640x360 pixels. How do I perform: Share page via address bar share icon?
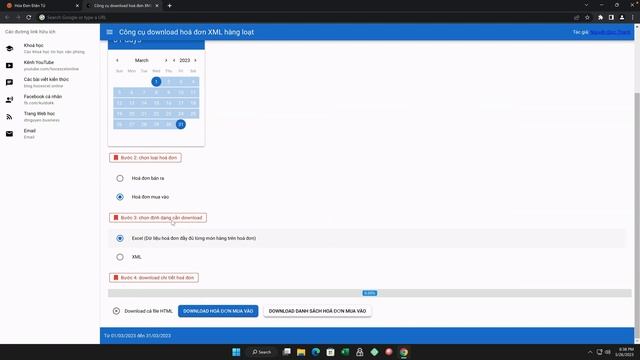pos(577,18)
